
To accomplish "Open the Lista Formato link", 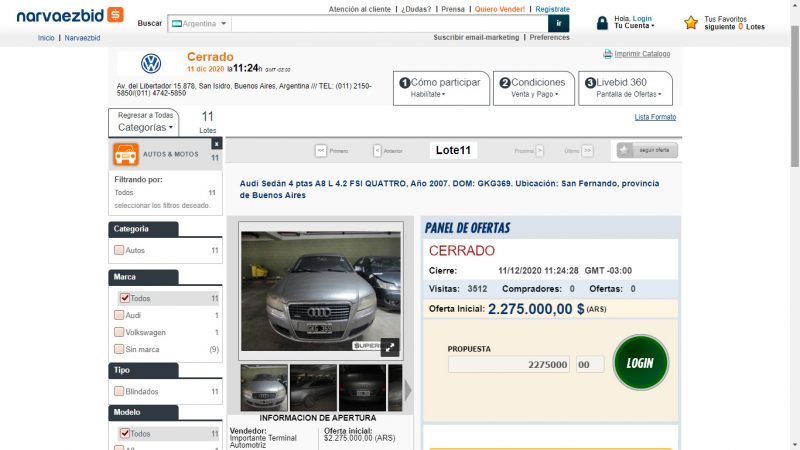I will click(655, 117).
